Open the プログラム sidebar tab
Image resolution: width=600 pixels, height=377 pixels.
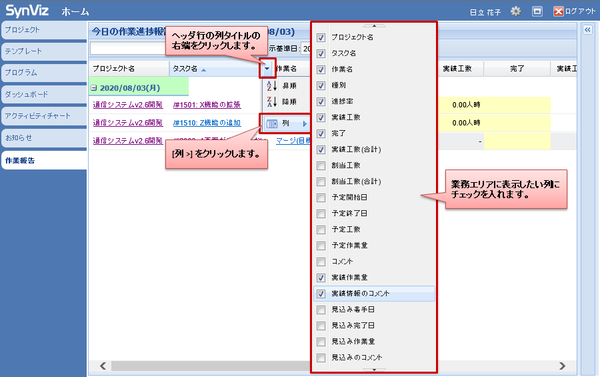pyautogui.click(x=44, y=73)
